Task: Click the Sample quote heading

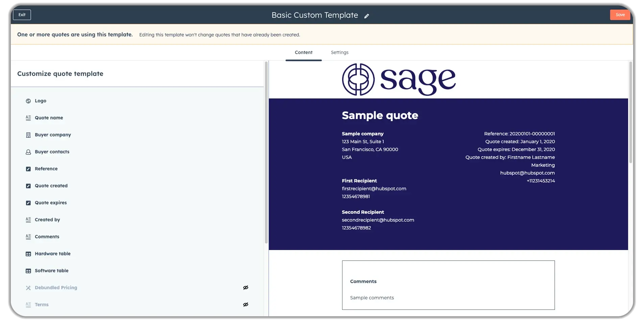Action: pyautogui.click(x=380, y=115)
